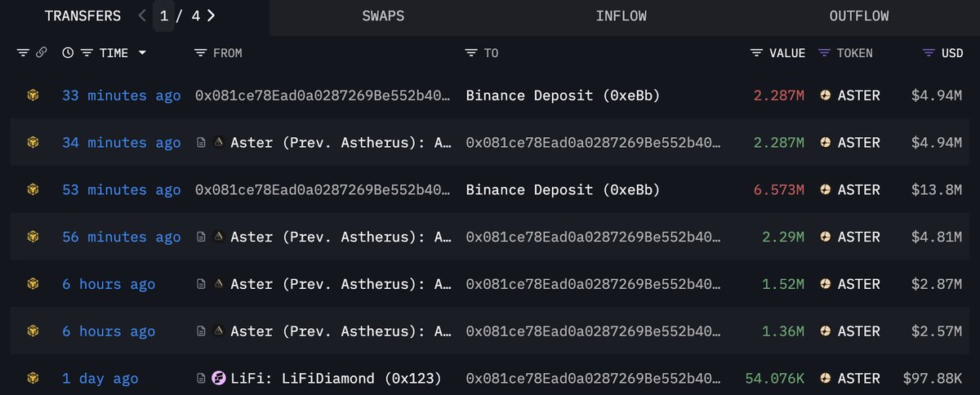Open Binance Deposit (0xeBb) in 53 minutes row
980x395 pixels.
[x=563, y=189]
